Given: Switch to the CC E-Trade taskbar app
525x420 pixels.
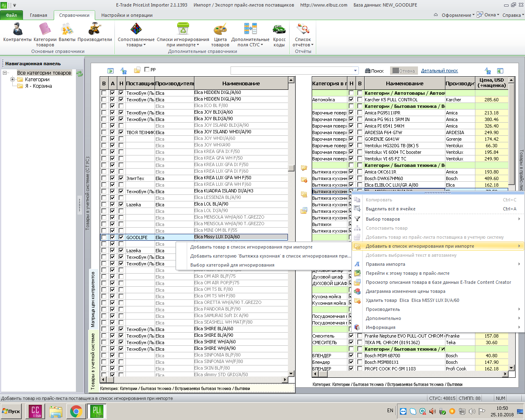Looking at the screenshot, I should (35, 411).
